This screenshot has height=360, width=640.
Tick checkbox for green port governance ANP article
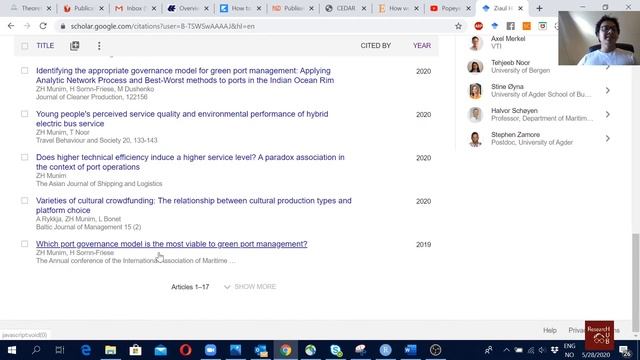pos(24,71)
